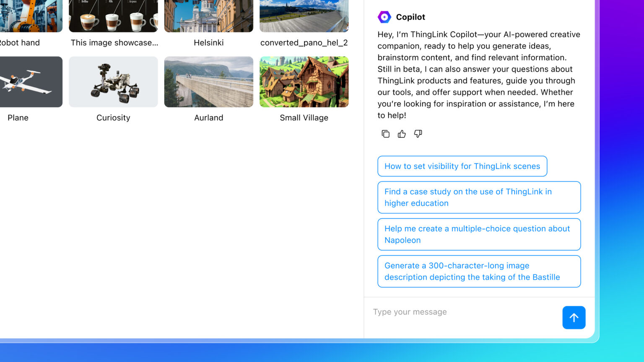Copy the Copilot welcome message
Viewport: 644px width, 362px height.
click(x=385, y=134)
